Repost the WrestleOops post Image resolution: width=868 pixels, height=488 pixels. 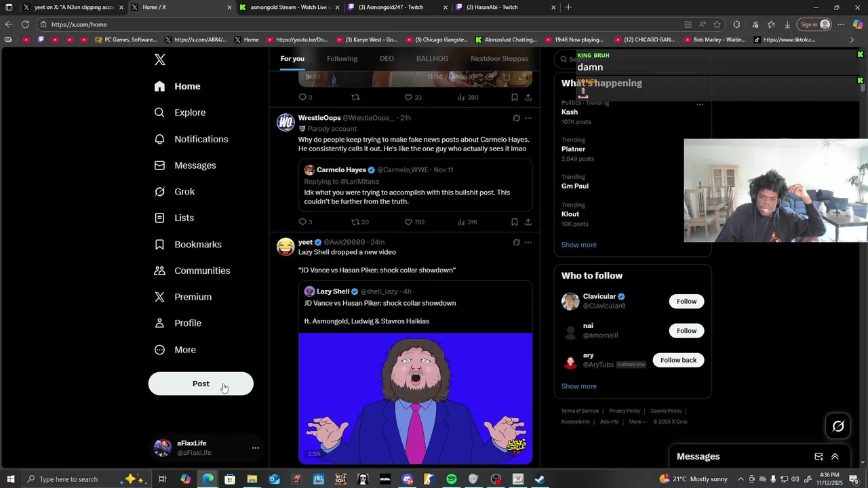(x=359, y=222)
